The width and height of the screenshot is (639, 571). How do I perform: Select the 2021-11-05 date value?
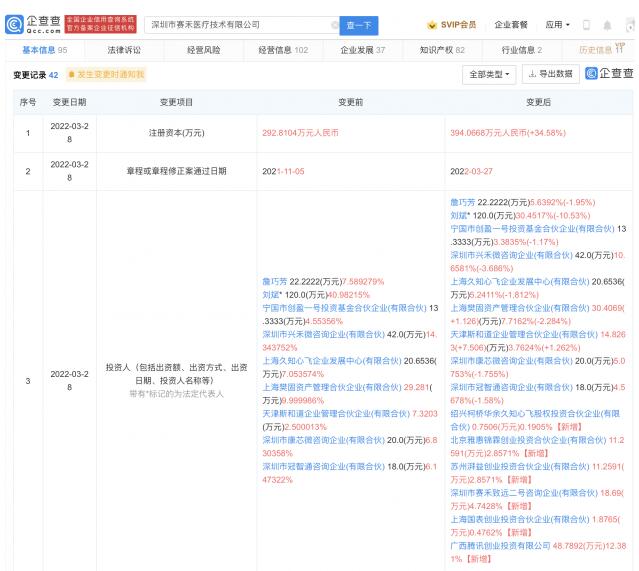[283, 171]
